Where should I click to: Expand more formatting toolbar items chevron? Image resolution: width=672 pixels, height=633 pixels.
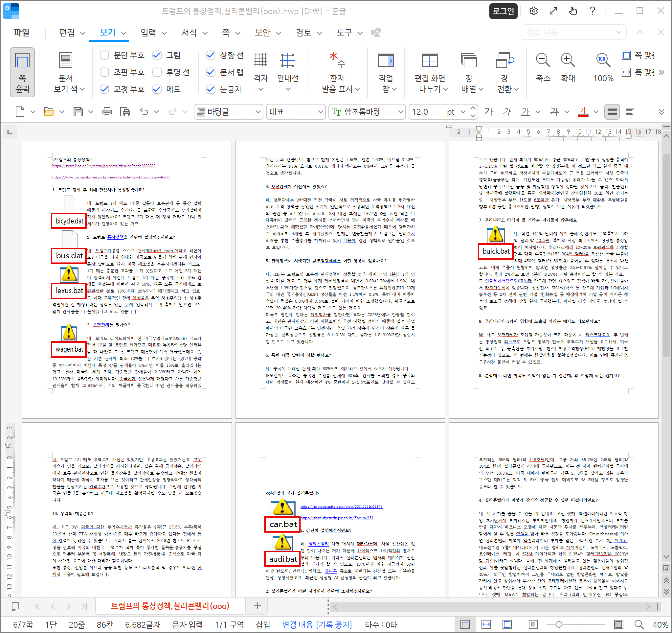(661, 112)
